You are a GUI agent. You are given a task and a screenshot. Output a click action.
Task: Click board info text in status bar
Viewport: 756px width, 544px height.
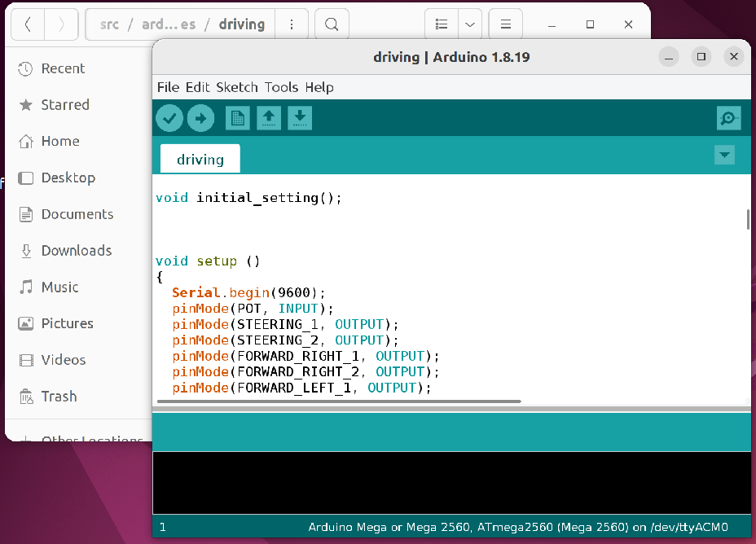[x=518, y=527]
